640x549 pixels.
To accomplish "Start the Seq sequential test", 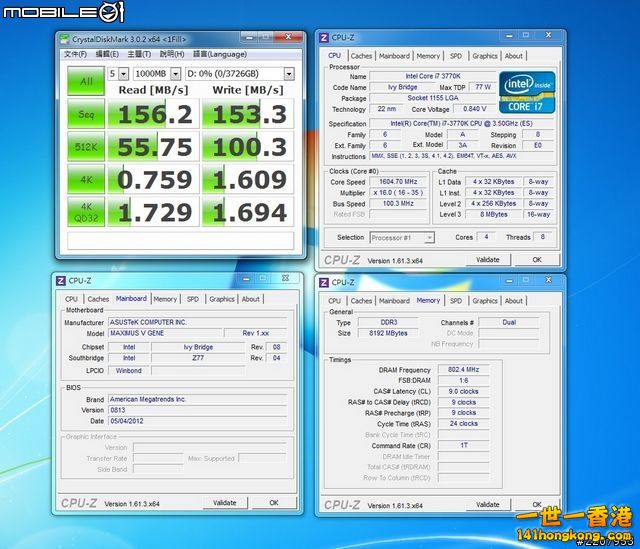I will point(86,115).
